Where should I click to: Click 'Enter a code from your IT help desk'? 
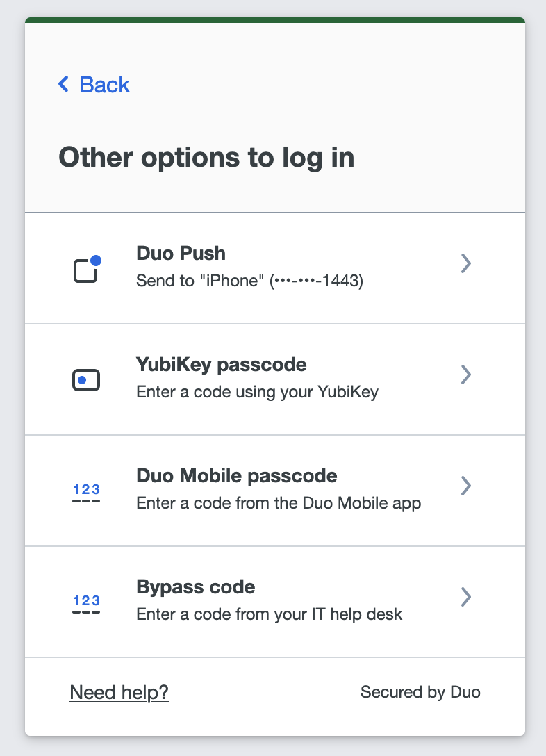point(270,614)
